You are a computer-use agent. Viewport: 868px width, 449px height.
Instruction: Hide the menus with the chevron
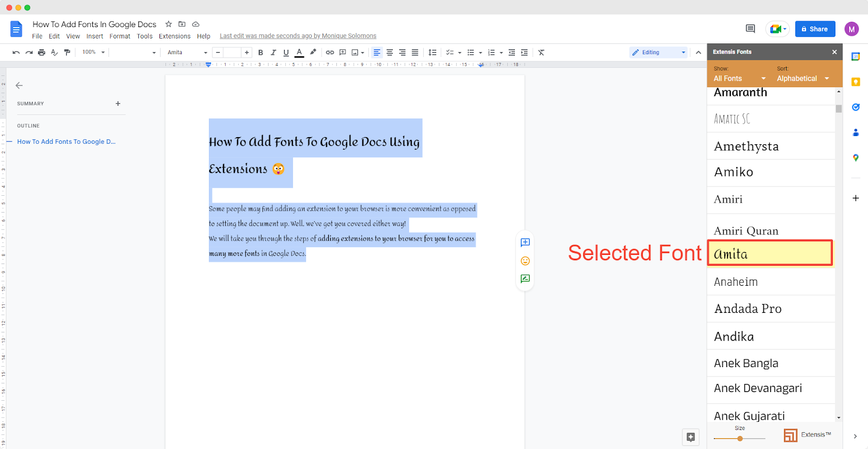pyautogui.click(x=698, y=53)
